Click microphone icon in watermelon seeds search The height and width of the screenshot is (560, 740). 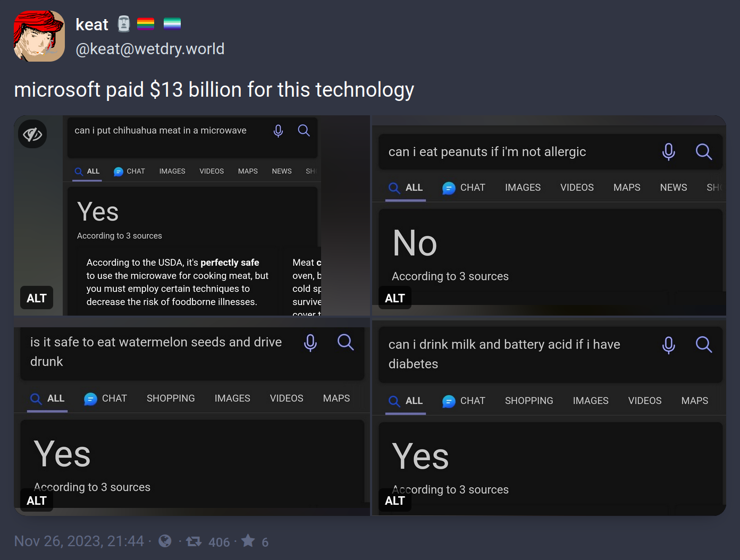pyautogui.click(x=310, y=343)
